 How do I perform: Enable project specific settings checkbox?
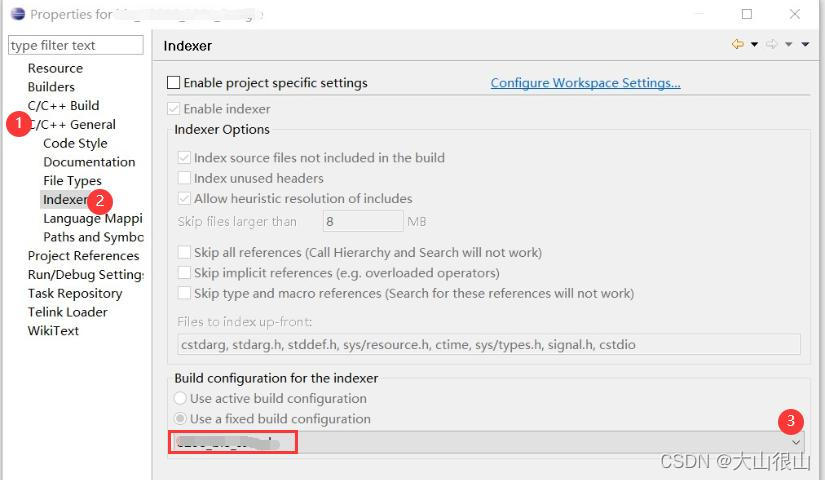tap(173, 83)
